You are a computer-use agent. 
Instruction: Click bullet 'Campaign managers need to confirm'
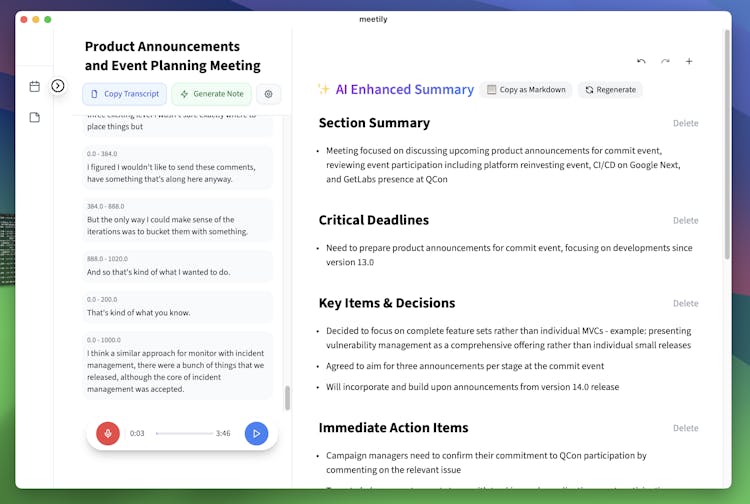tap(486, 462)
